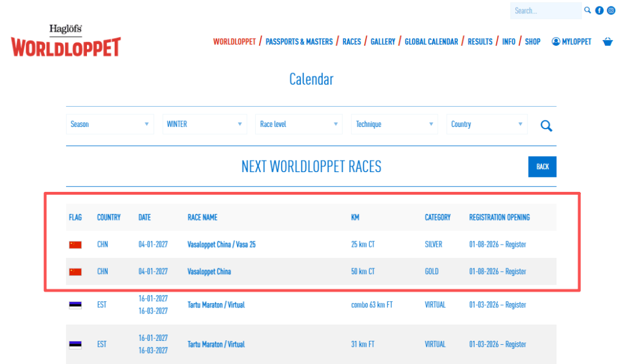Click the REGISTRATION OPENING column header
This screenshot has width=626, height=364.
pos(500,217)
